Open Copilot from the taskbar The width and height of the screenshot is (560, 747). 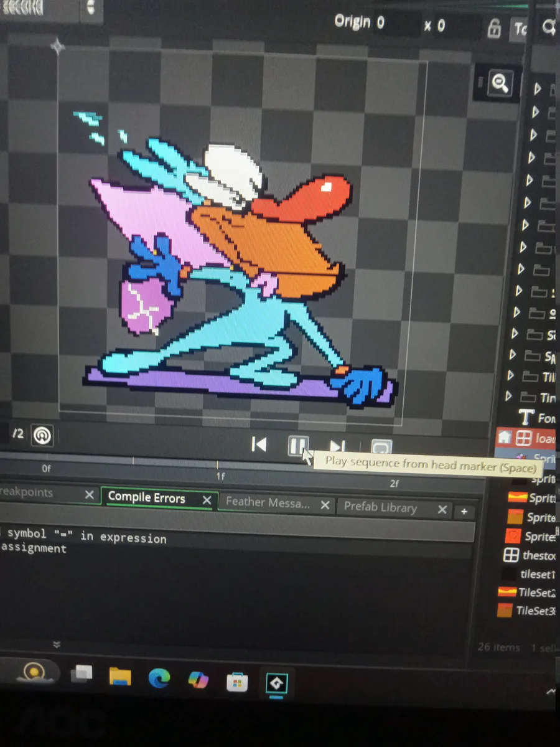198,680
